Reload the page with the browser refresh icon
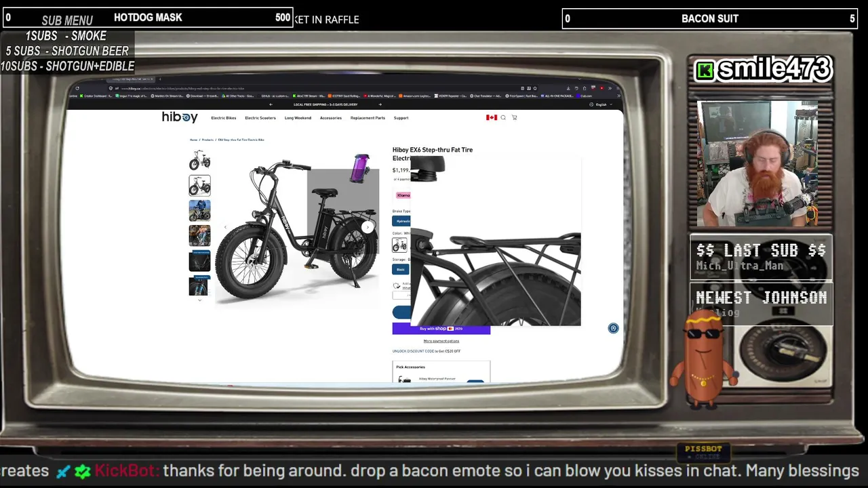The height and width of the screenshot is (488, 868). (77, 88)
